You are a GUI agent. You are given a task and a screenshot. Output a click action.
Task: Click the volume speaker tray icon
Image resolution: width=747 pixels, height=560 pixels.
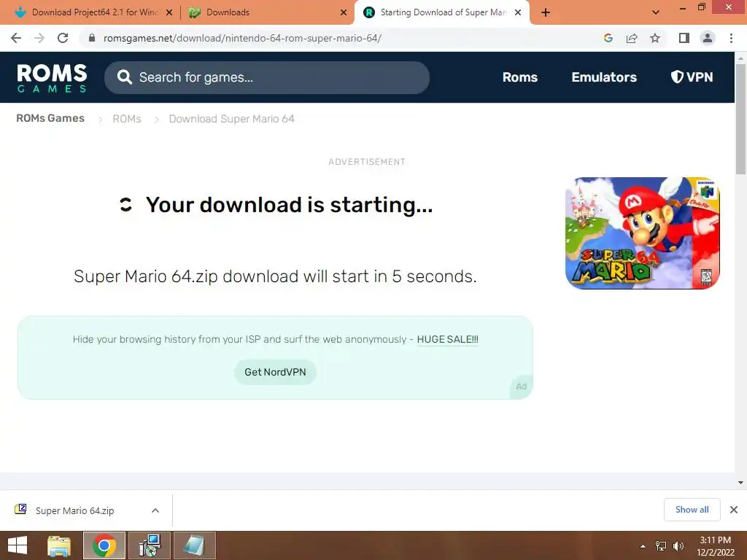pyautogui.click(x=678, y=546)
